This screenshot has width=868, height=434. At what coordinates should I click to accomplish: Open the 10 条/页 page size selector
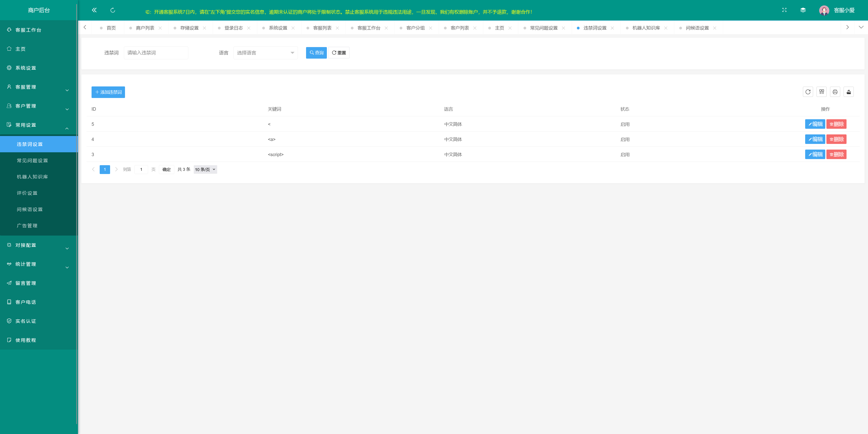click(x=205, y=169)
